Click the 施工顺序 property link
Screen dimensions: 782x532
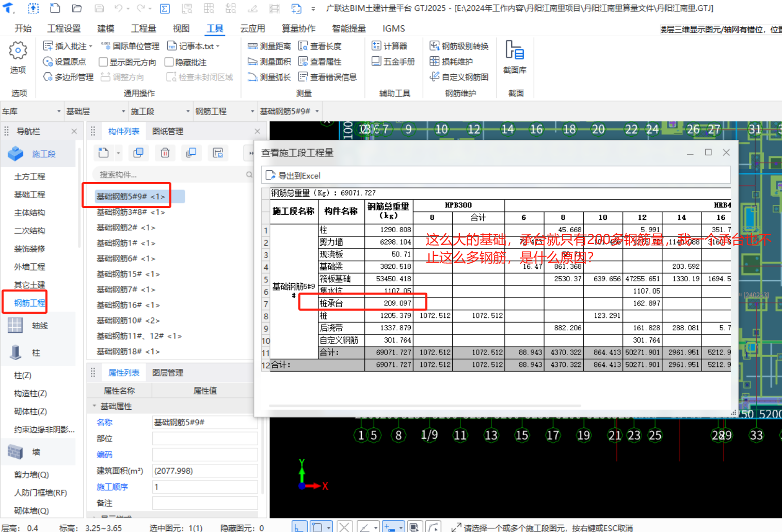(112, 487)
